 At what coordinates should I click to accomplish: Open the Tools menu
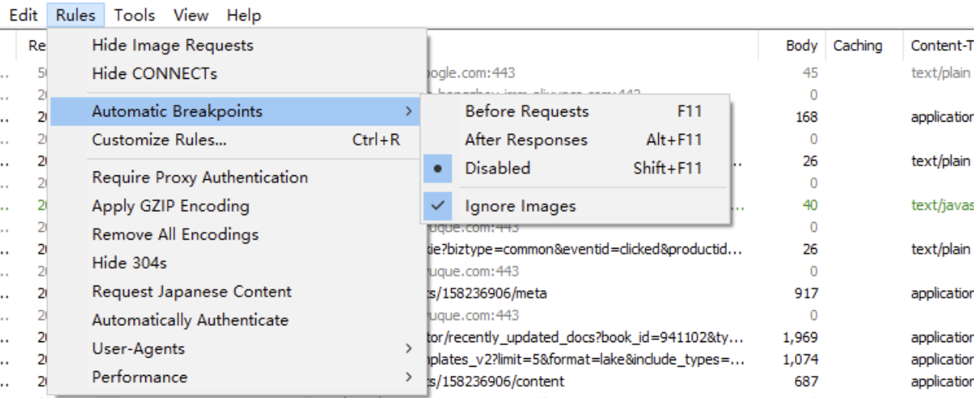click(135, 15)
